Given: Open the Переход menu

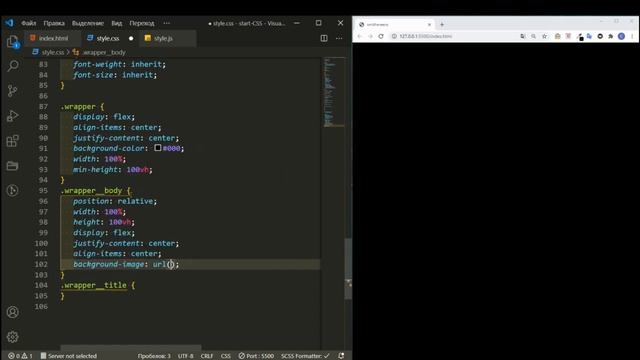Looking at the screenshot, I should (x=142, y=23).
